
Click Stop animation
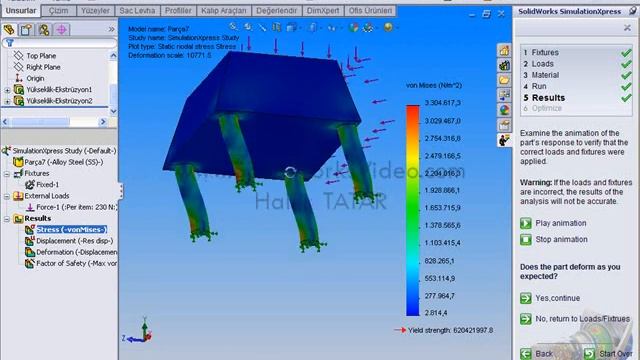tap(554, 240)
